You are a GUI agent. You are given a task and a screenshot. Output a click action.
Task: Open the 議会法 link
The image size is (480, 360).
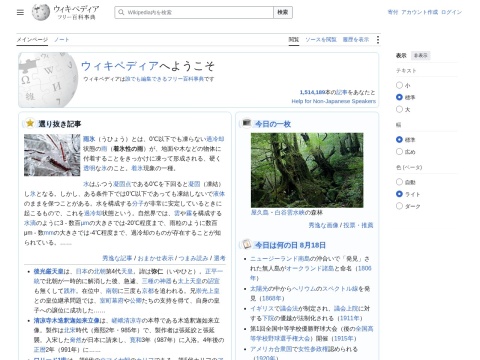click(289, 309)
